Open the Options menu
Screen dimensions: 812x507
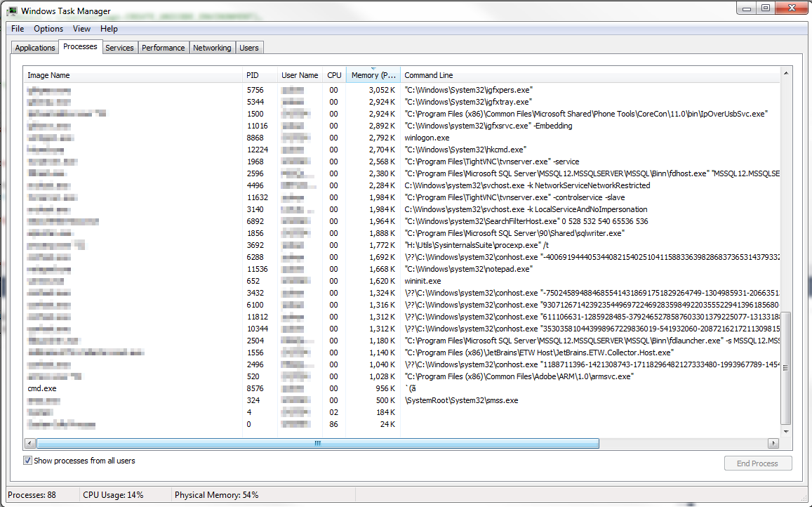48,29
